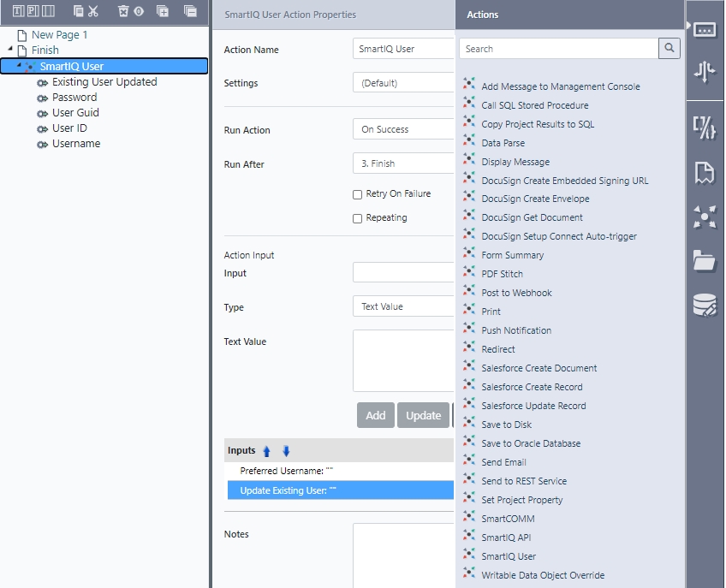The height and width of the screenshot is (588, 726).
Task: Click the Actions search box
Action: (x=559, y=48)
